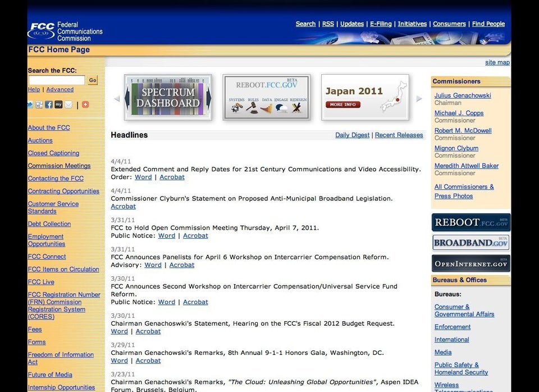Click the email envelope icon
This screenshot has width=539, height=392.
click(68, 104)
